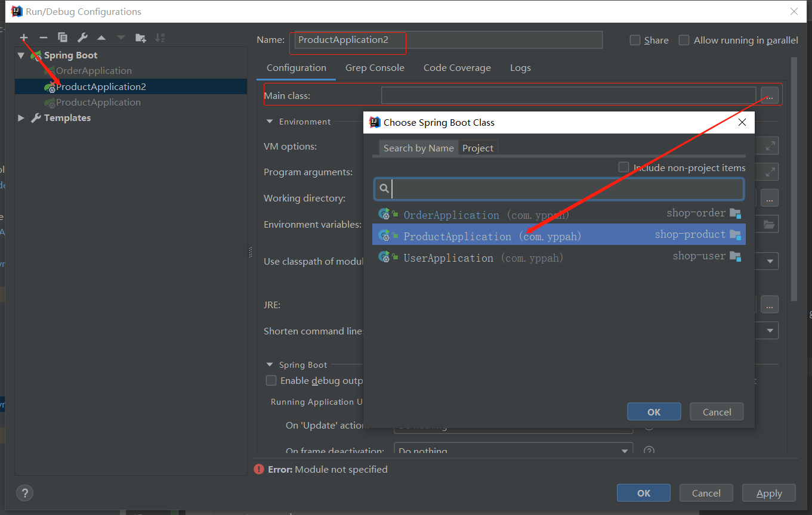Create a new folder for configurations
This screenshot has width=812, height=515.
point(141,38)
